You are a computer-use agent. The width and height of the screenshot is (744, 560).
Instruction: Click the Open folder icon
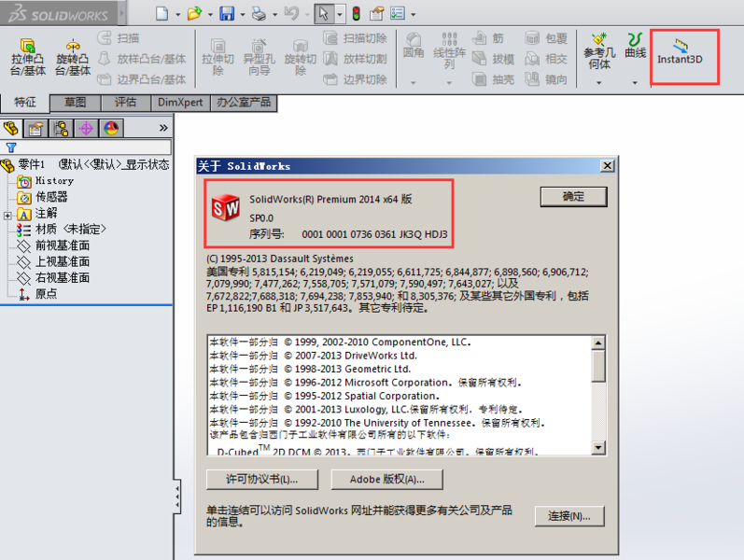coord(194,13)
